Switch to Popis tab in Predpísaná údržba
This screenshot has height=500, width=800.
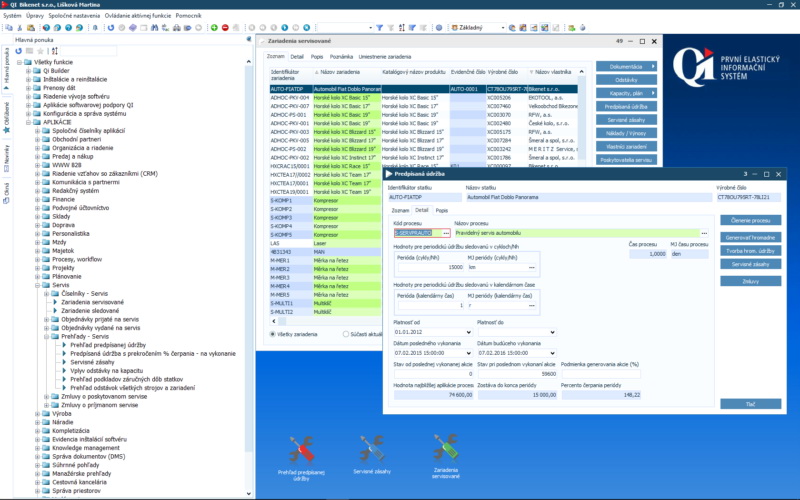coord(442,210)
